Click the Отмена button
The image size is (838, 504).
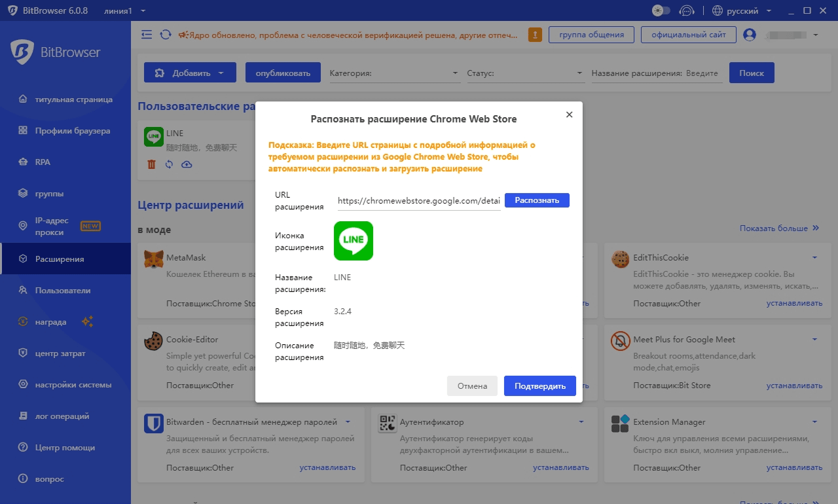tap(472, 386)
